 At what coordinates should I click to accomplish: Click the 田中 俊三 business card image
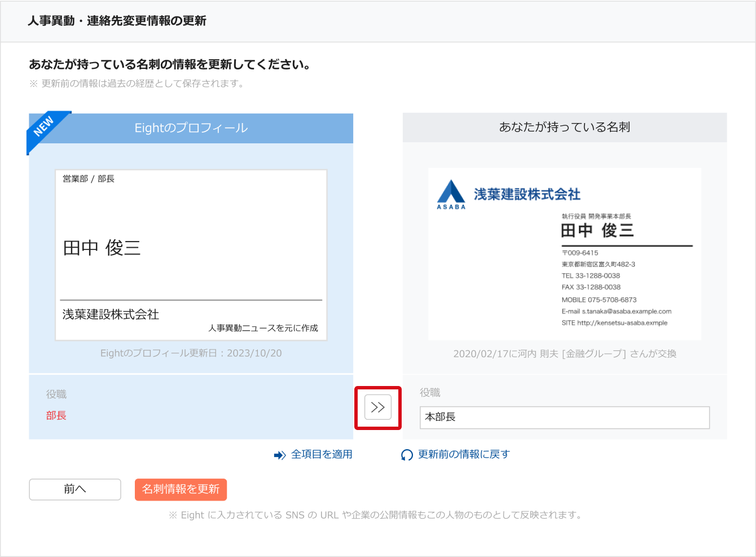[x=564, y=253]
